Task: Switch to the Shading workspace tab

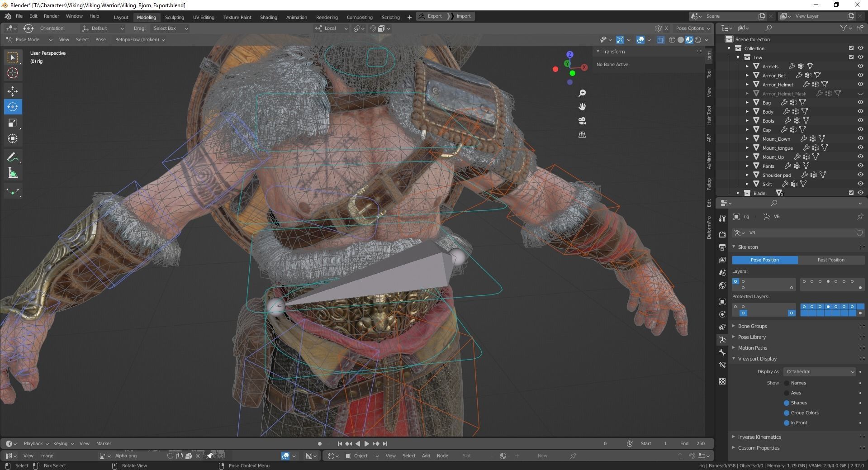Action: click(268, 17)
